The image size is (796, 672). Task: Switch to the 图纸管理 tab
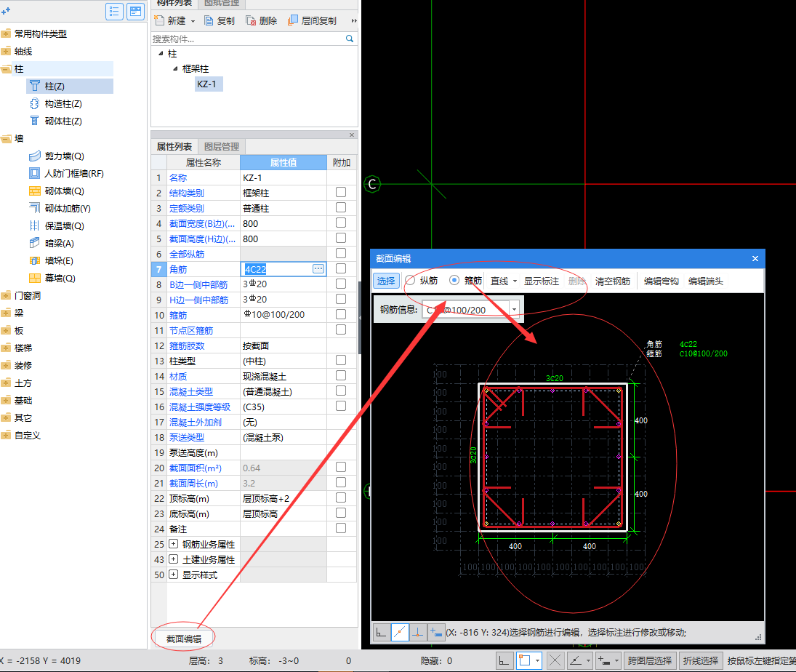pos(222,3)
